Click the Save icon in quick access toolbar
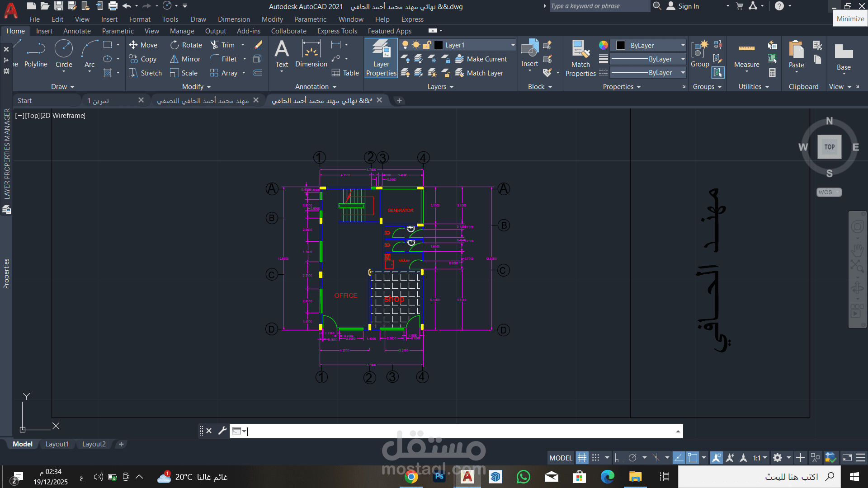The width and height of the screenshot is (868, 488). 58,6
